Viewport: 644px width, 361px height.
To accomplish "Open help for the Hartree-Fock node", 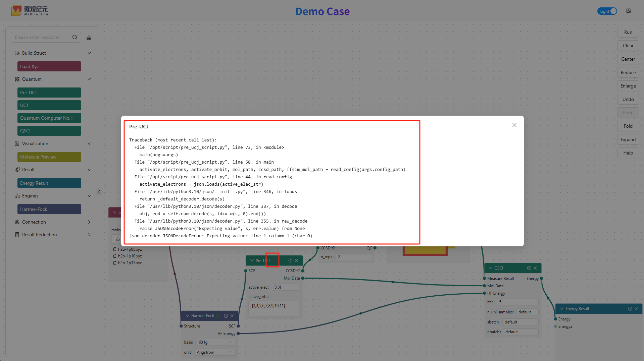I will pyautogui.click(x=226, y=316).
